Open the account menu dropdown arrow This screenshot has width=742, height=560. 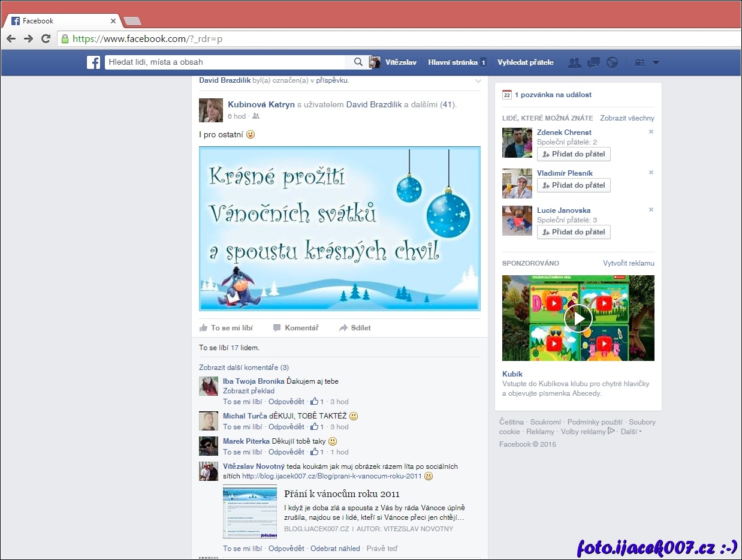click(x=656, y=62)
